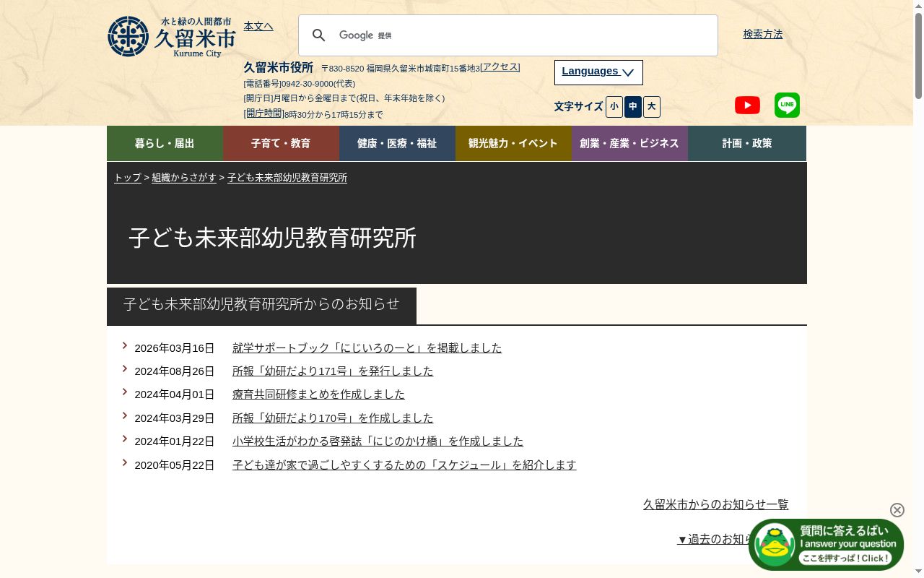924x578 pixels.
Task: Open 「スケジュール」を紹介します news item
Action: click(x=404, y=465)
